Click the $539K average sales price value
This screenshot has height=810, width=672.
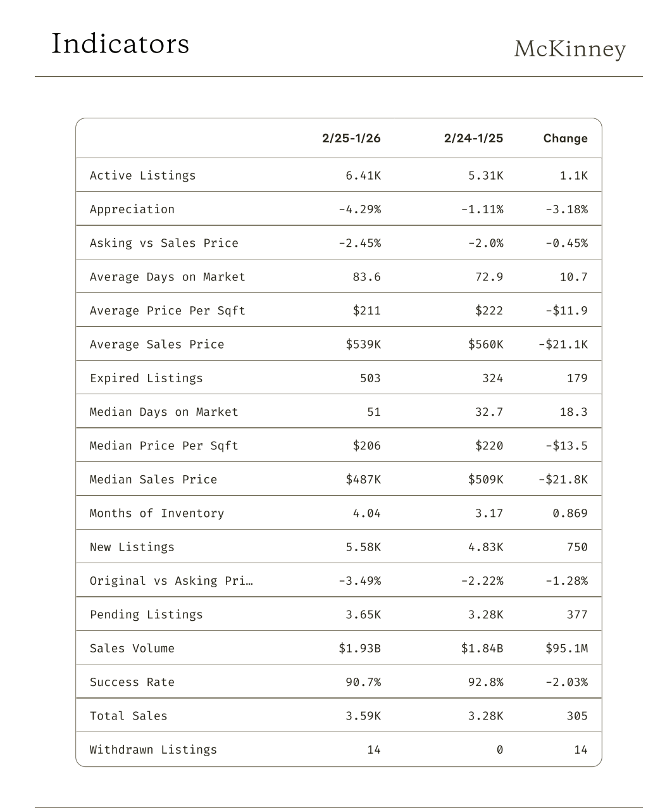(x=363, y=344)
